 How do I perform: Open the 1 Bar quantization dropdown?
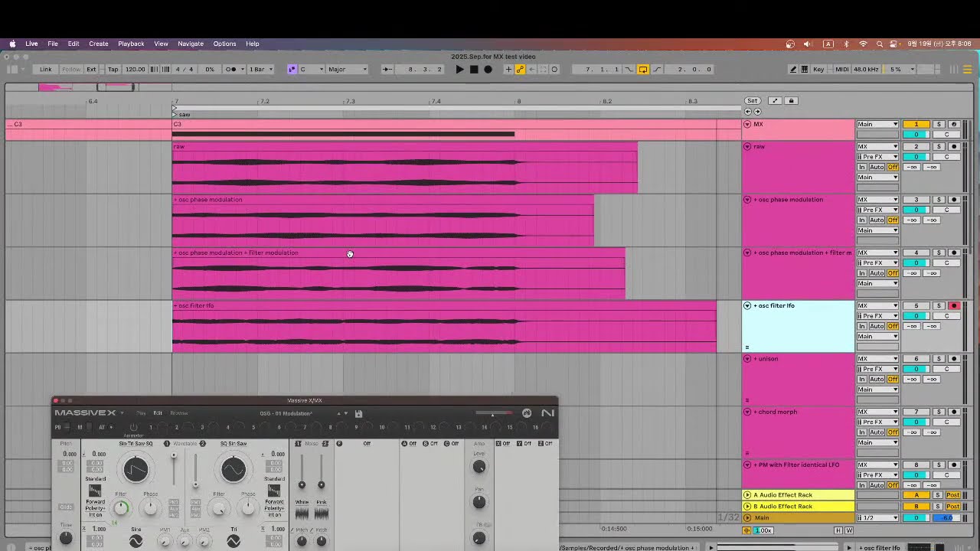pos(260,70)
